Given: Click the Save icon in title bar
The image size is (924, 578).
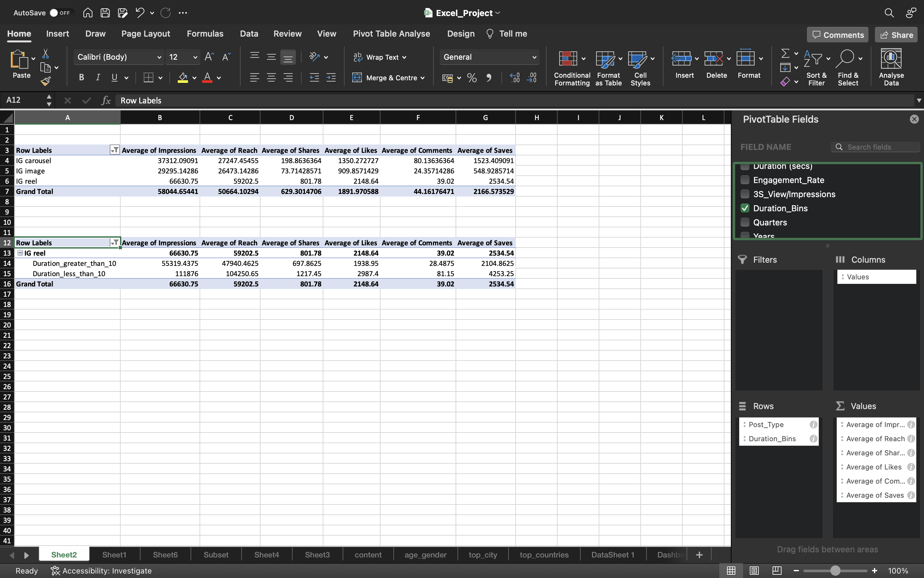Looking at the screenshot, I should tap(105, 13).
